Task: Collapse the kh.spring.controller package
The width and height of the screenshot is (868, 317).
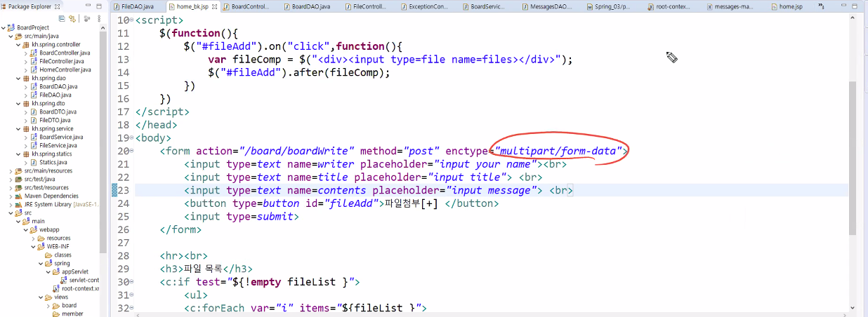Action: pos(18,44)
